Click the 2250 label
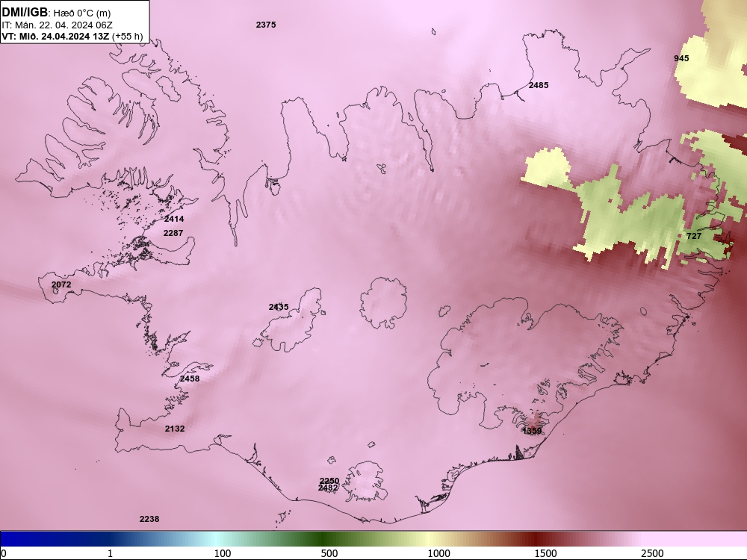This screenshot has height=560, width=747. pos(329,481)
